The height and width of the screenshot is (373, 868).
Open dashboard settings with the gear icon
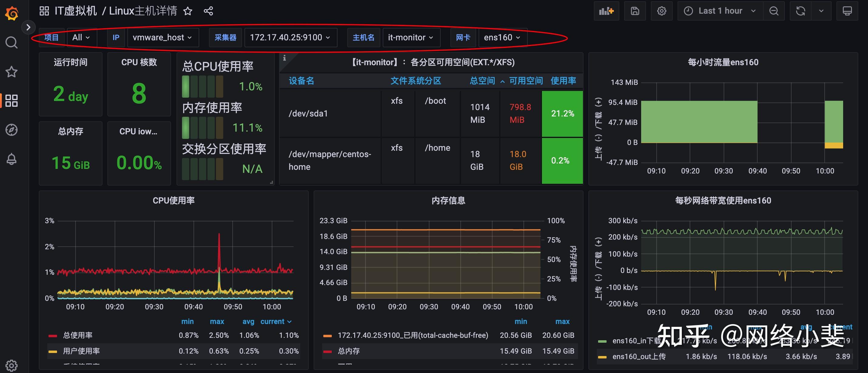click(x=661, y=11)
